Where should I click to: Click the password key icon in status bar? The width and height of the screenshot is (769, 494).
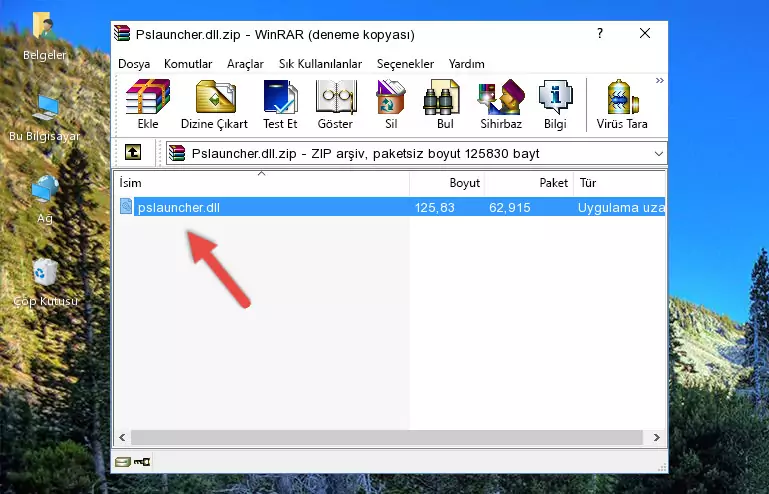142,461
